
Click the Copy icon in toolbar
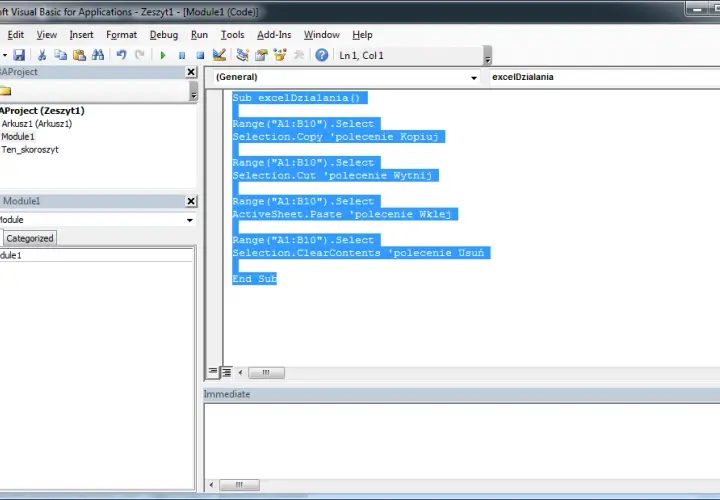[61, 55]
